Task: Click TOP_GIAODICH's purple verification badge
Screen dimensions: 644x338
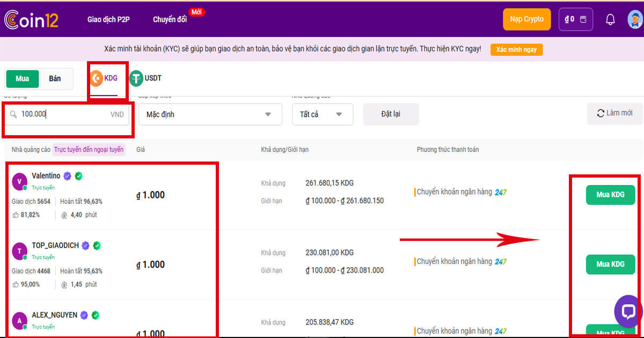Action: click(x=85, y=246)
